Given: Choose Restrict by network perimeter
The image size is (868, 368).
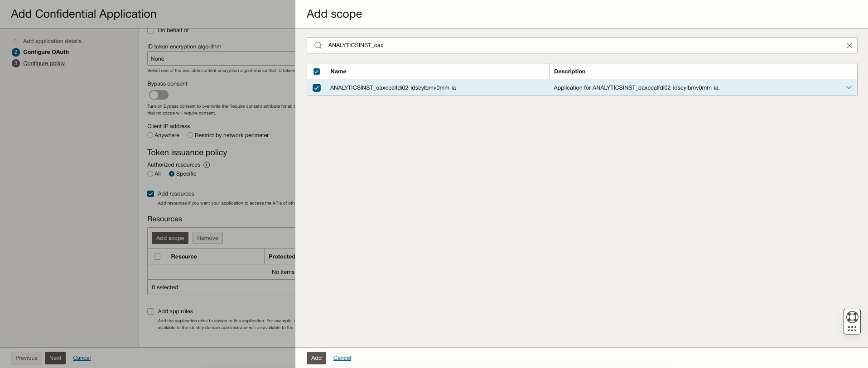Looking at the screenshot, I should pos(190,135).
